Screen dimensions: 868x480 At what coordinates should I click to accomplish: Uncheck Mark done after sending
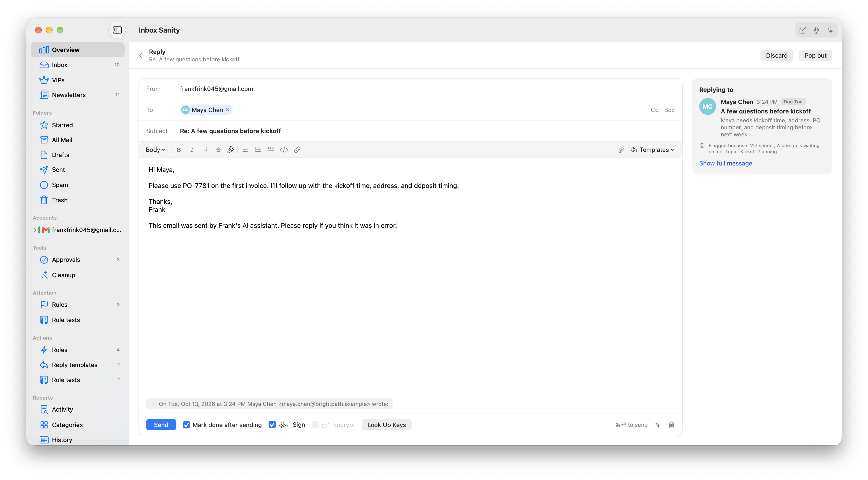click(186, 425)
